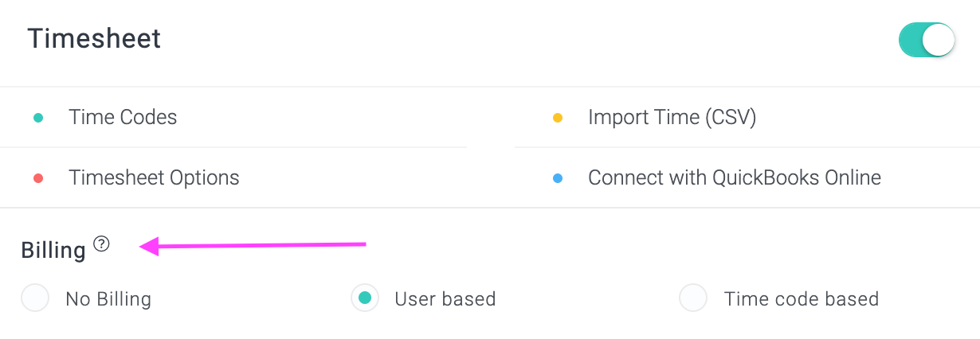
Task: Click the empty row space after Time Codes
Action: (x=322, y=118)
